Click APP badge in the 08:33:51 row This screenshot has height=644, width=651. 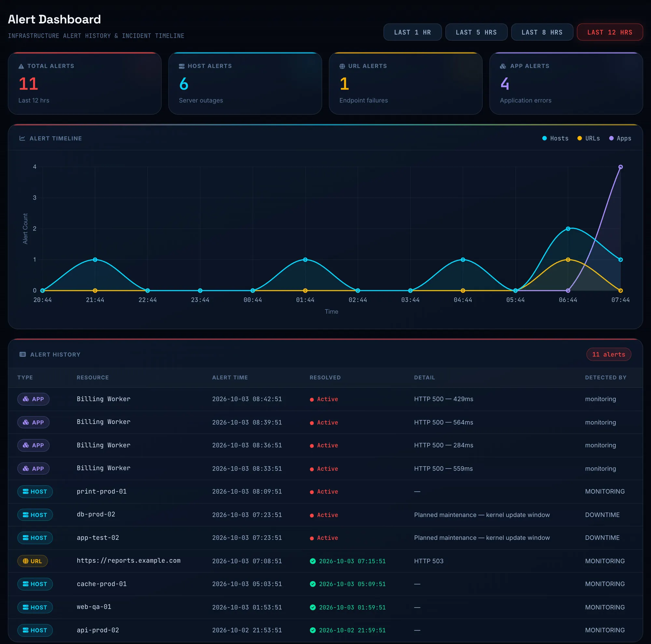click(x=33, y=469)
